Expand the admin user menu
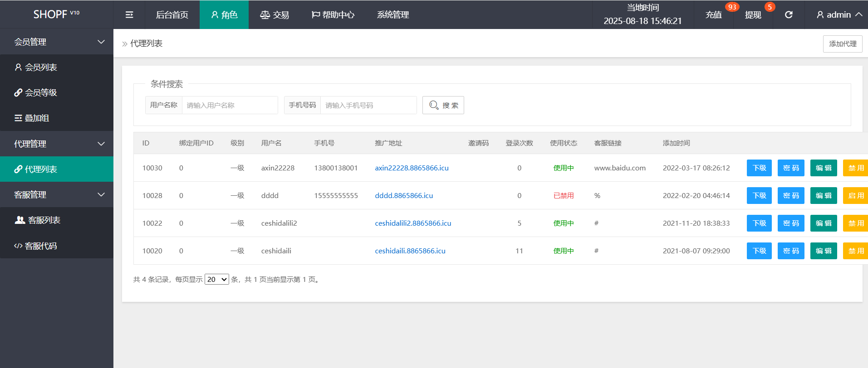This screenshot has height=368, width=868. (839, 15)
